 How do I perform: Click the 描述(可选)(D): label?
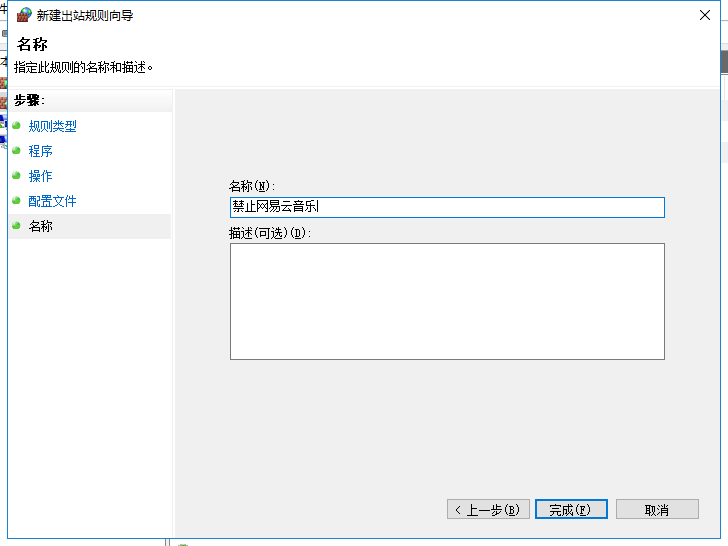click(270, 233)
